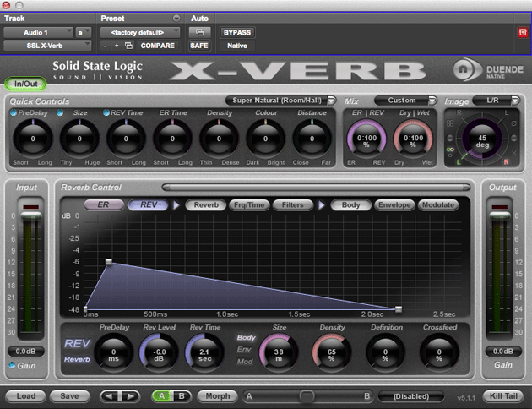Screen dimensions: 532x409
Task: Open the SSL X-Verb plug-in selector
Action: click(x=47, y=46)
